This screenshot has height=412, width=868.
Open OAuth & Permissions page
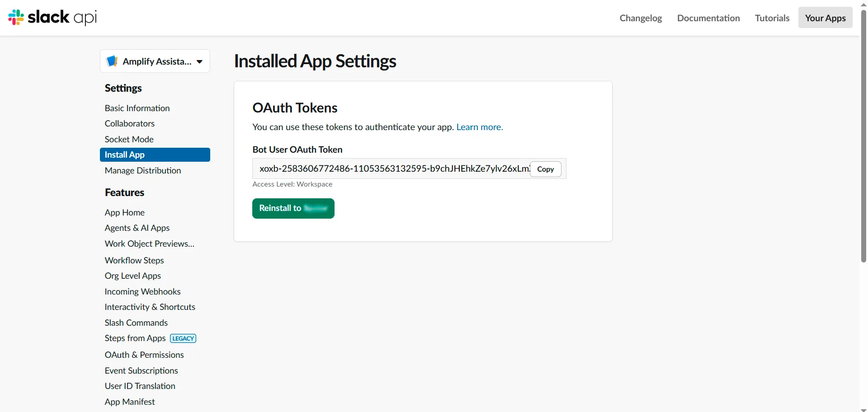coord(144,355)
